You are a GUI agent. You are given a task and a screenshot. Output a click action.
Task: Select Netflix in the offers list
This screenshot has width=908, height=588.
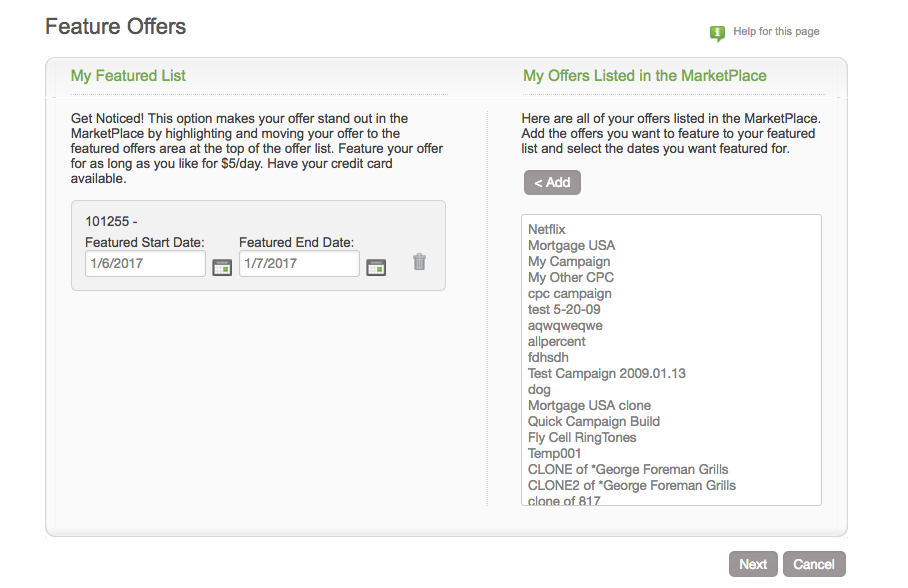671,229
